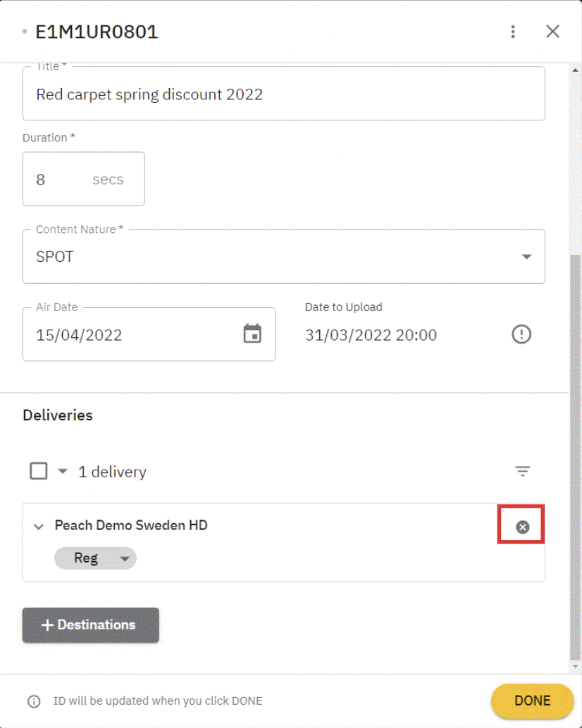The width and height of the screenshot is (582, 728).
Task: Expand the Content Nature SPOT dropdown
Action: (x=526, y=257)
